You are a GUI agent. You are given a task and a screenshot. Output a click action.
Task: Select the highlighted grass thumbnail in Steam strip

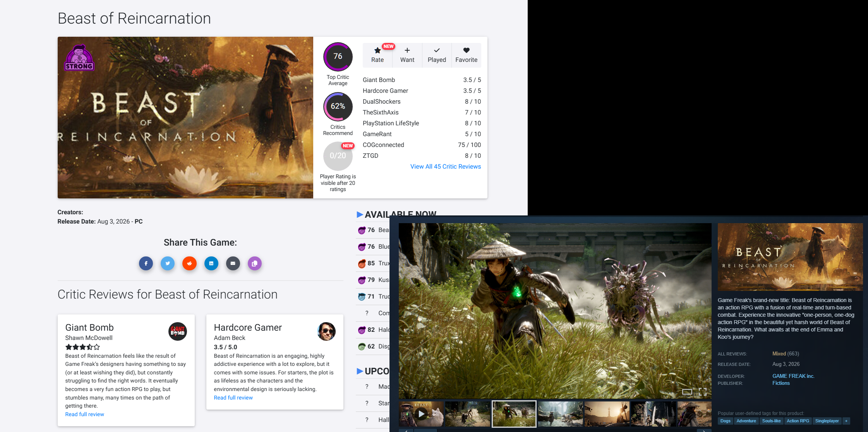(514, 414)
